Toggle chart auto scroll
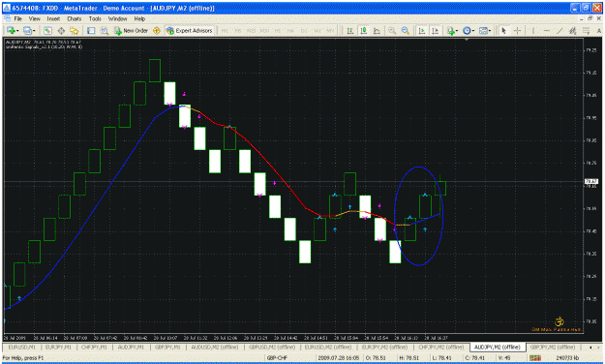 [x=422, y=30]
